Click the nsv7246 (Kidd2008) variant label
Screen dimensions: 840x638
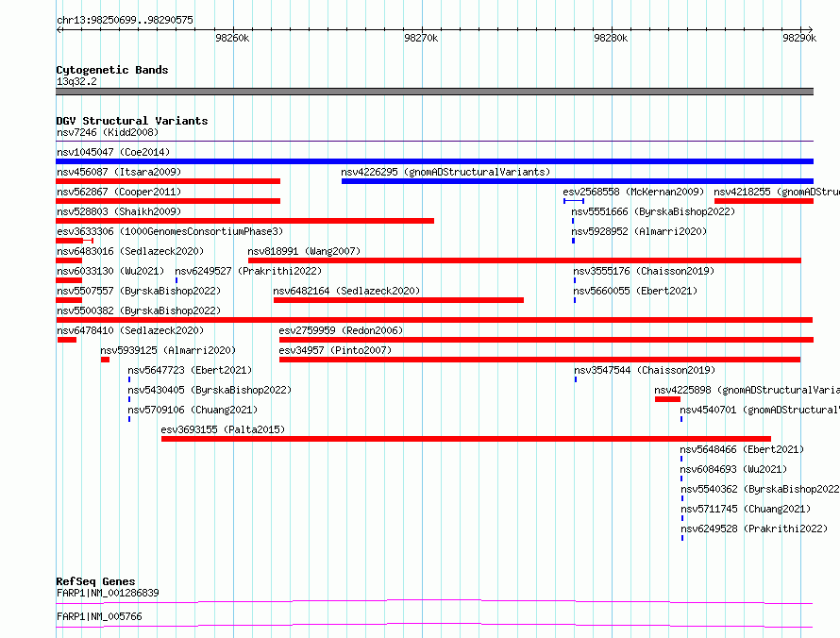coord(108,132)
